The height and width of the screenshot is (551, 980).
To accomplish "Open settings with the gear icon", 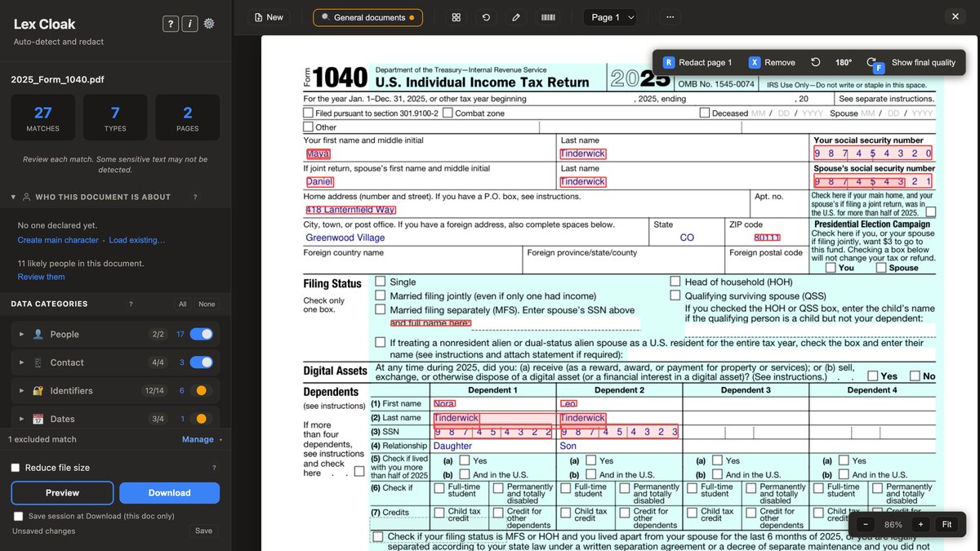I will point(209,24).
